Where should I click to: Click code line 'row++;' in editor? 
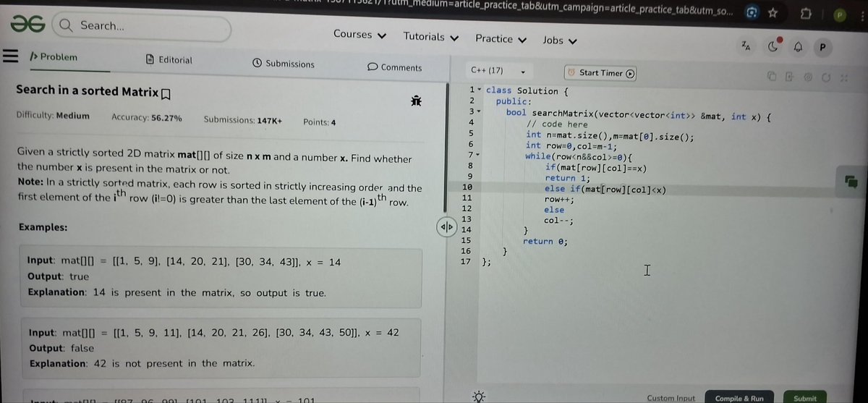[x=559, y=199]
